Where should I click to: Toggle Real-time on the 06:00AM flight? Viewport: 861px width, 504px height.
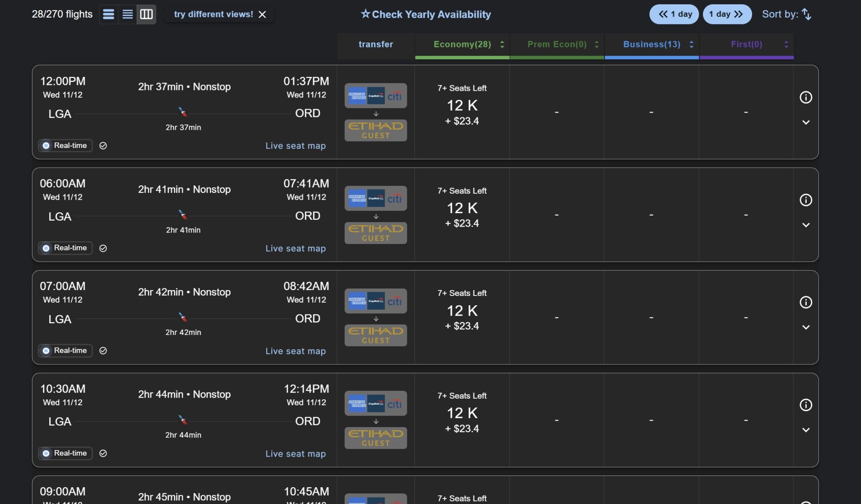(65, 248)
